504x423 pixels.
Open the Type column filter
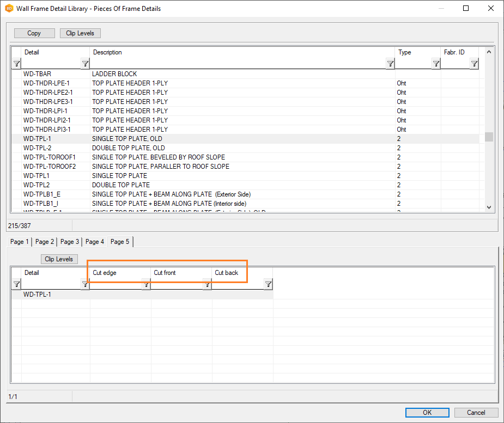point(436,64)
